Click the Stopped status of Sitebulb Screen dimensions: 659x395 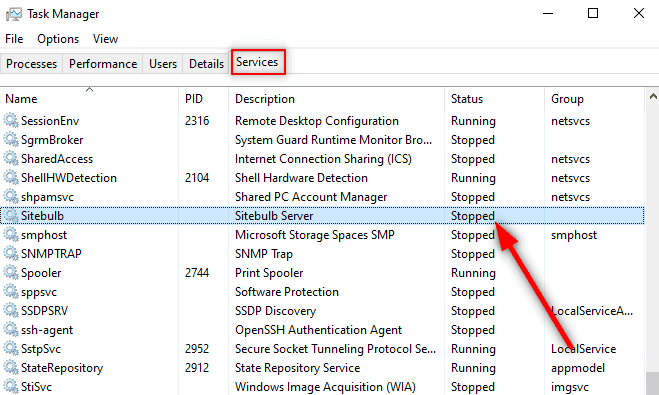coord(473,216)
